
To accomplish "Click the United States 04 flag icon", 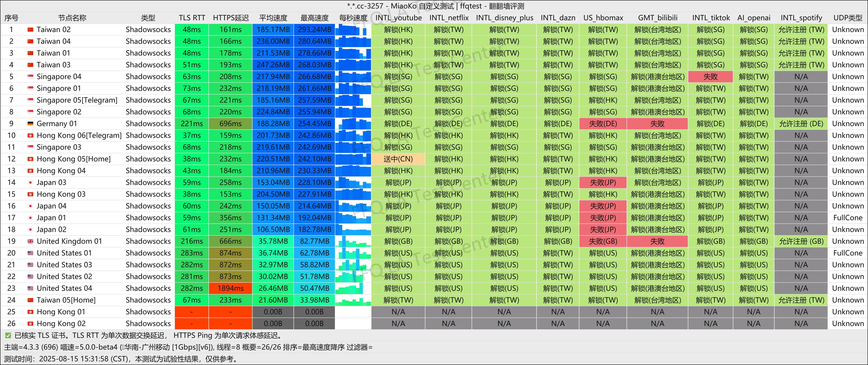I will click(x=30, y=288).
